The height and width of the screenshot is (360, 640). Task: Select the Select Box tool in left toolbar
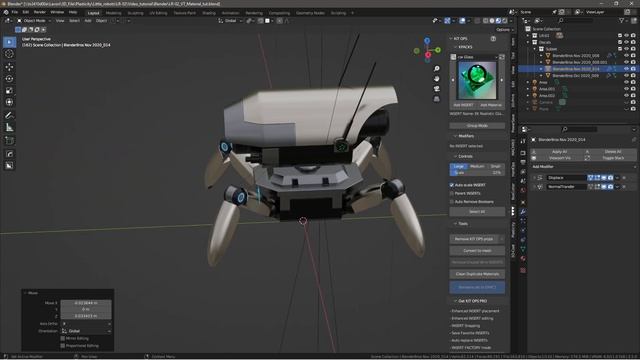point(9,42)
